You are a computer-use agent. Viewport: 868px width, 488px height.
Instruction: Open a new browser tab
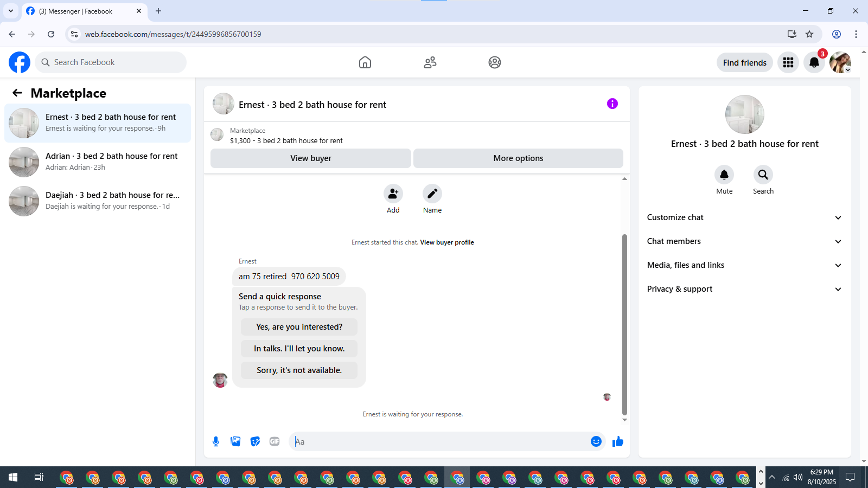coord(158,11)
